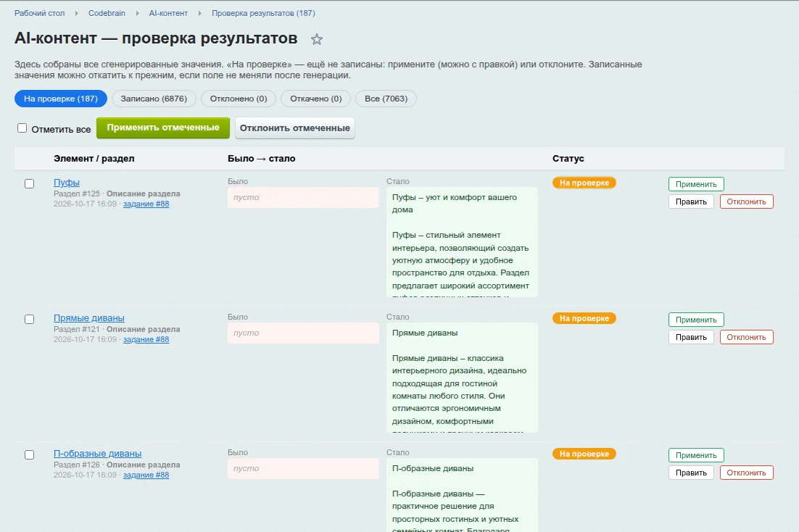Edit the Пуфы result with Править
This screenshot has height=532, width=799.
tap(691, 201)
